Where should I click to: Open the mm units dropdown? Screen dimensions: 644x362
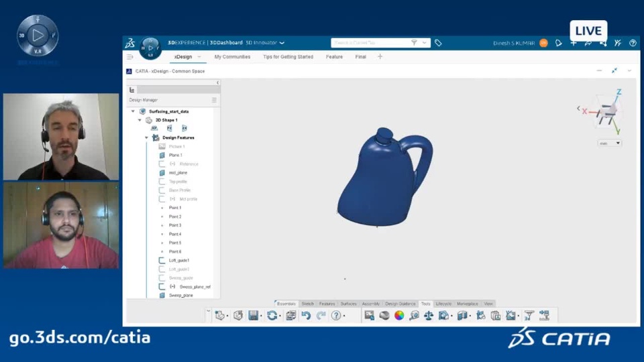(x=610, y=143)
